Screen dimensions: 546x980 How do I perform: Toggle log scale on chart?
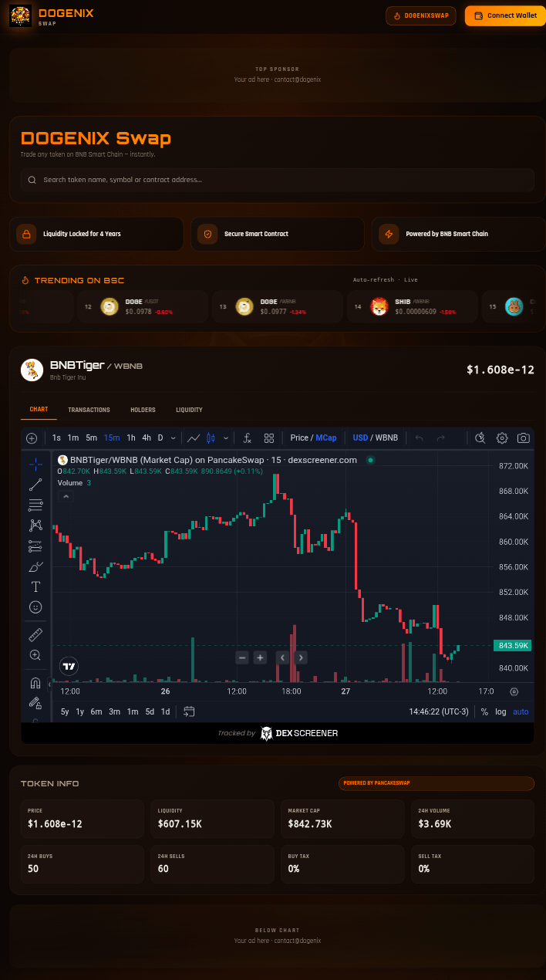[501, 711]
